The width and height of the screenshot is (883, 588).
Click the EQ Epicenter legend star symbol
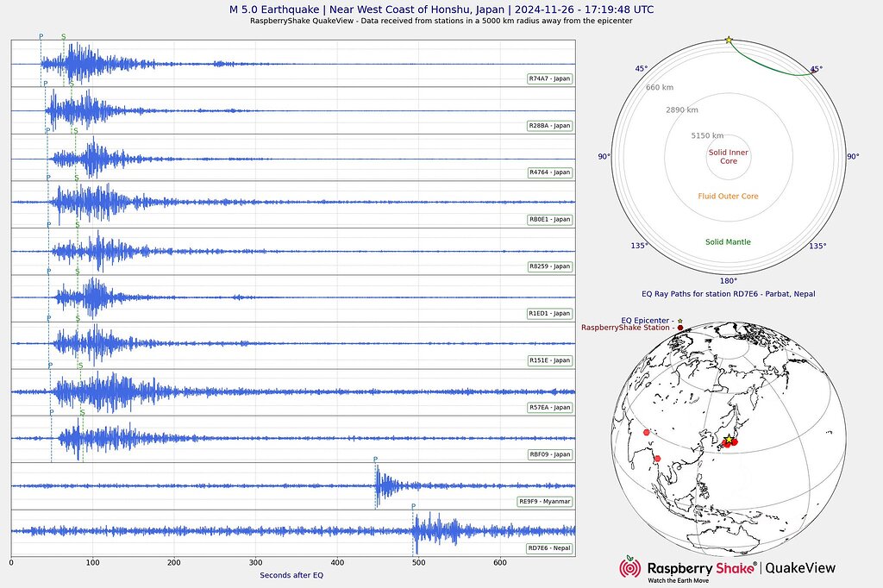tap(679, 320)
